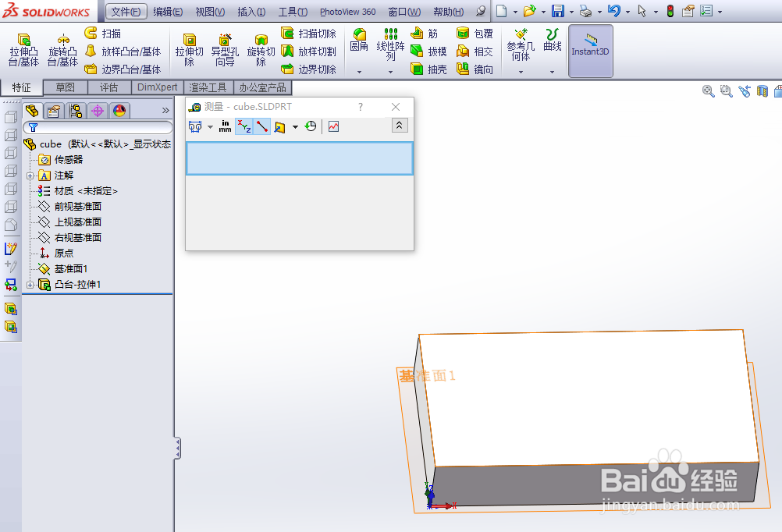Toggle XYZ relative display in Measure dialog
This screenshot has height=532, width=782.
243,126
